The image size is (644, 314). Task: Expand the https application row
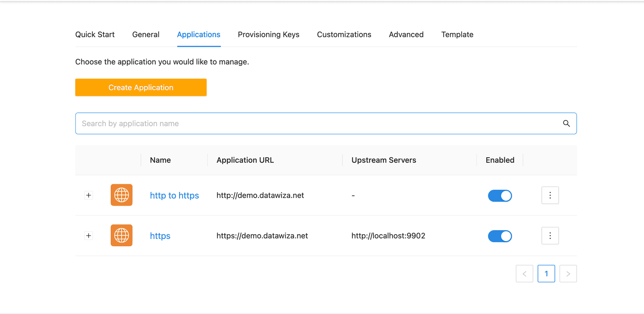tap(89, 235)
